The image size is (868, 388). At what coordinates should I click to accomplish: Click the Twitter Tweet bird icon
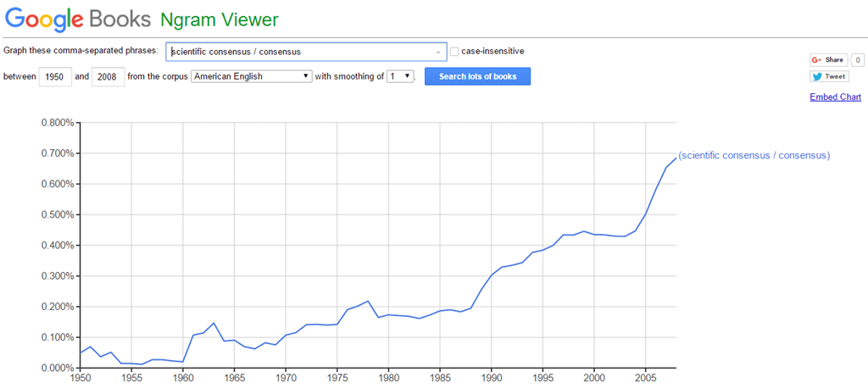(817, 76)
